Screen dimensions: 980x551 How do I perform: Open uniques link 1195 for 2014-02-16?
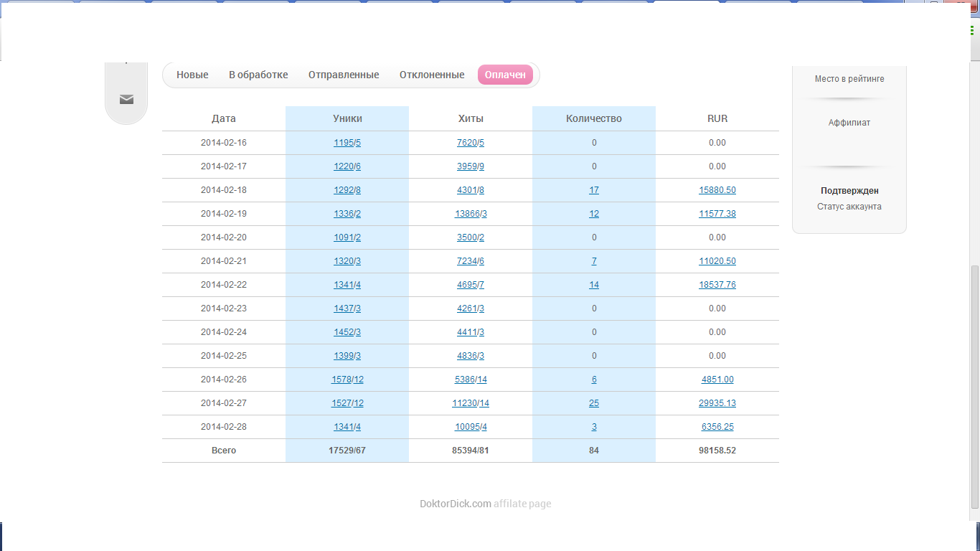343,143
